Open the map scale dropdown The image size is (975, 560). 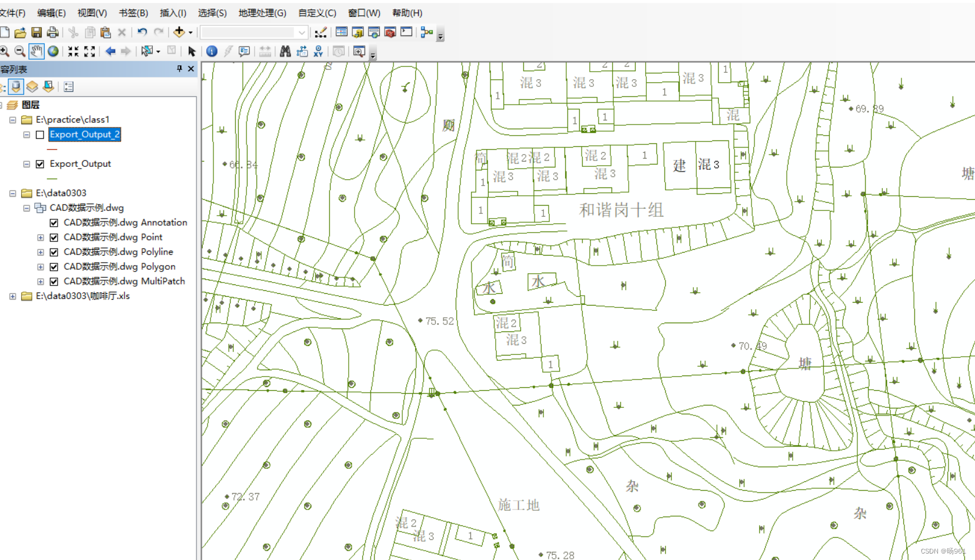(302, 32)
